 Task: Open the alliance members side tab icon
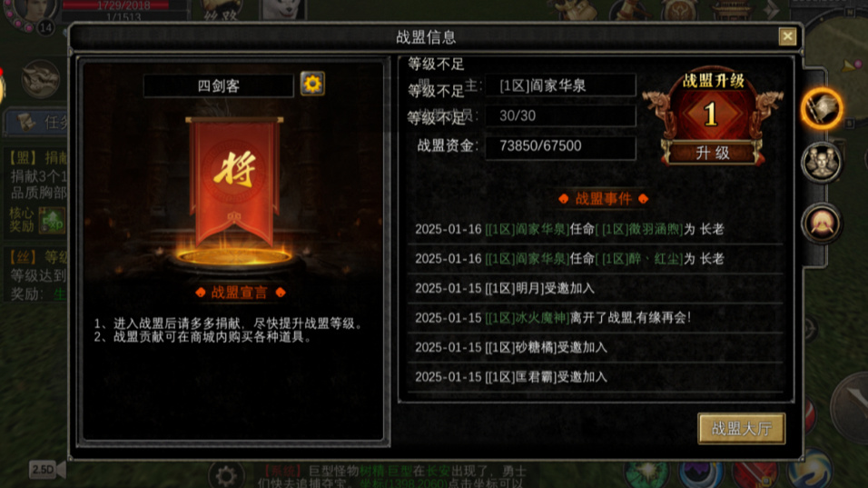822,163
